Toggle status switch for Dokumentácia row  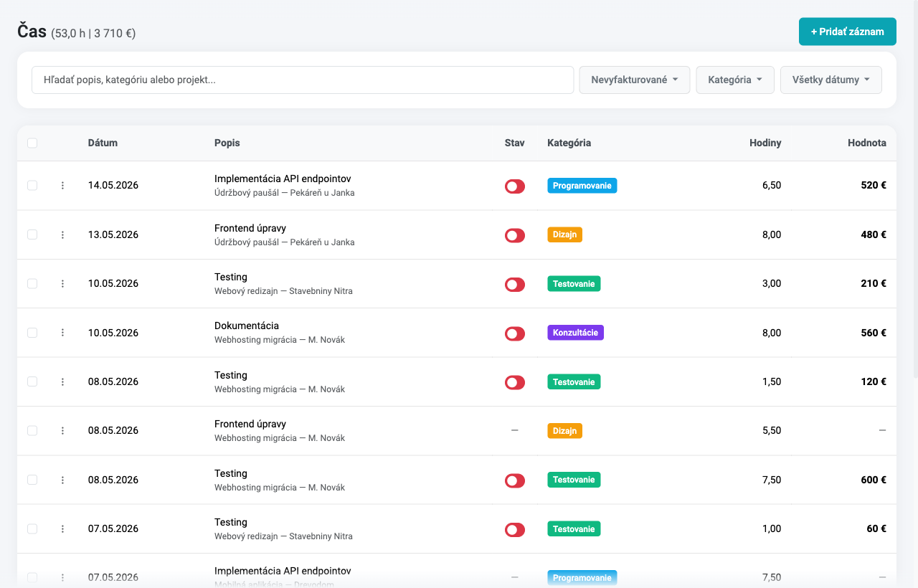coord(515,333)
